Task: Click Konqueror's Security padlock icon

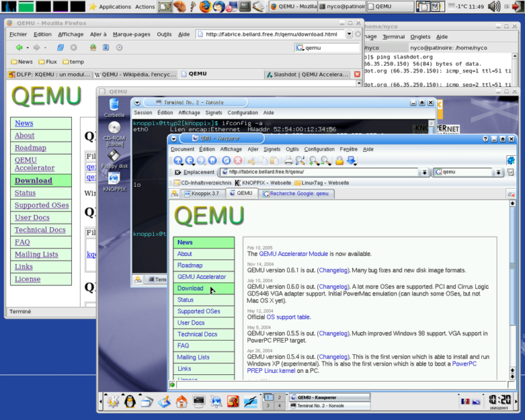Action: pyautogui.click(x=340, y=161)
